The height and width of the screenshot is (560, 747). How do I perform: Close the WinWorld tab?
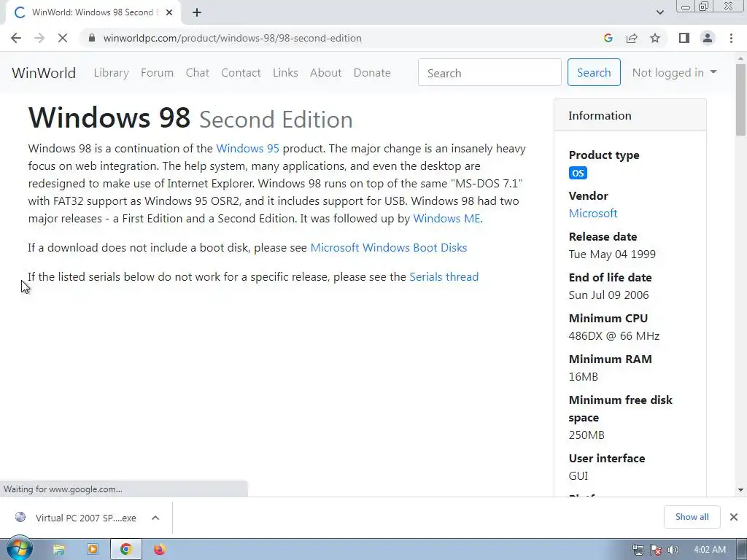tap(169, 12)
